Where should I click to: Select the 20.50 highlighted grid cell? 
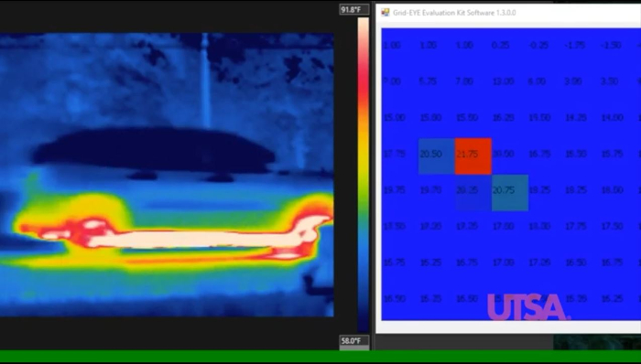click(x=437, y=156)
